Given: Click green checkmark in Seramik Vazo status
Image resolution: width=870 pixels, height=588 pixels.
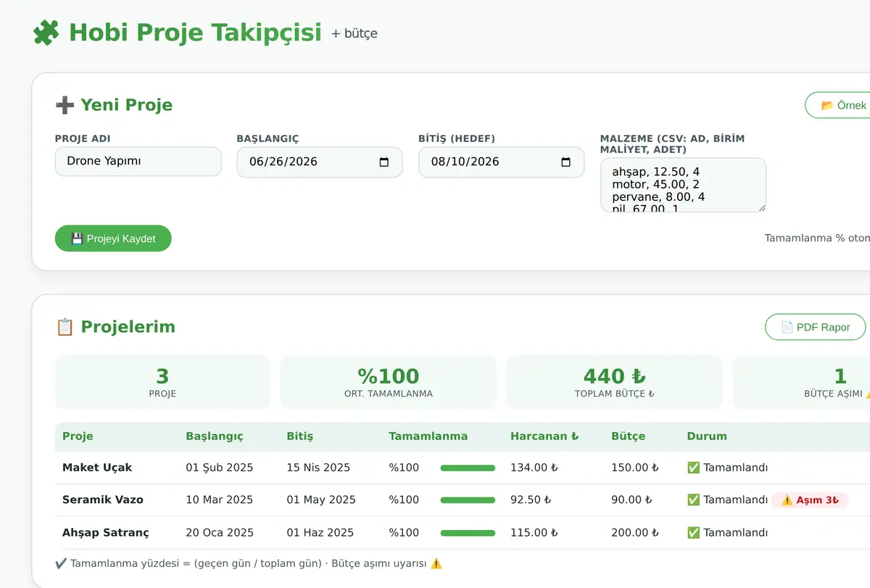Looking at the screenshot, I should coord(693,500).
